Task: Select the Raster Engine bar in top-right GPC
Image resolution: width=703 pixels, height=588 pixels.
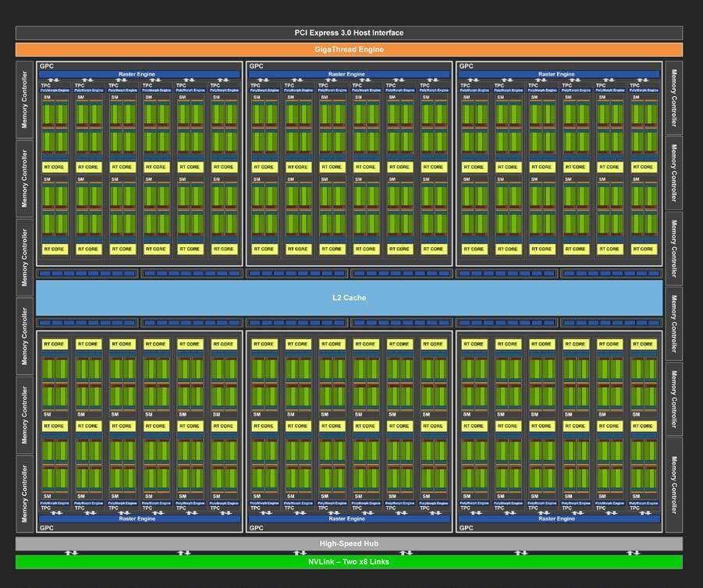Action: [x=559, y=74]
